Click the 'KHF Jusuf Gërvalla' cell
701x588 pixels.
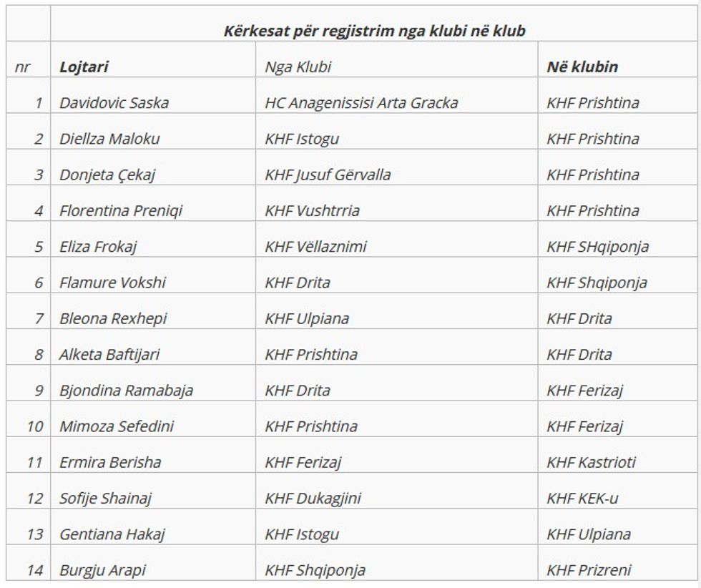click(x=328, y=175)
